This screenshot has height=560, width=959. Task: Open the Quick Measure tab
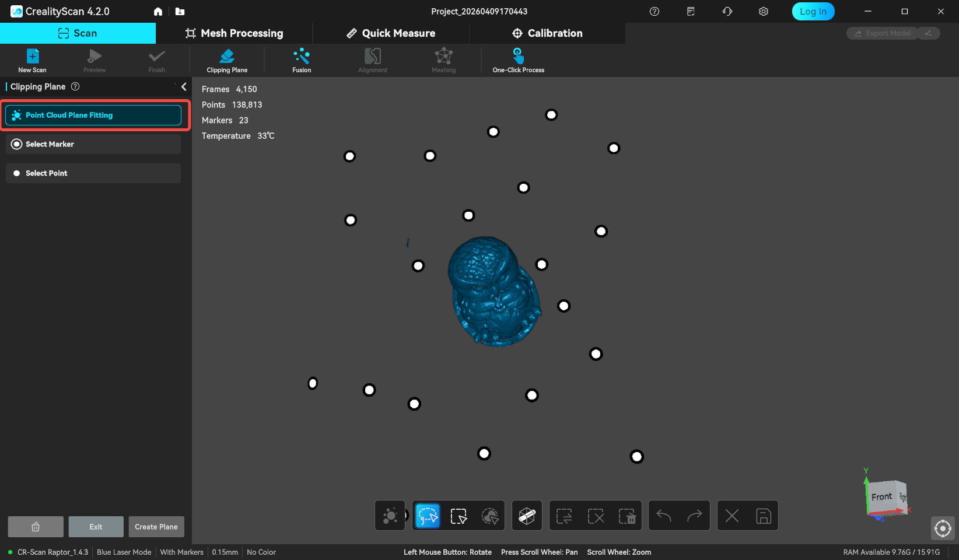[391, 33]
